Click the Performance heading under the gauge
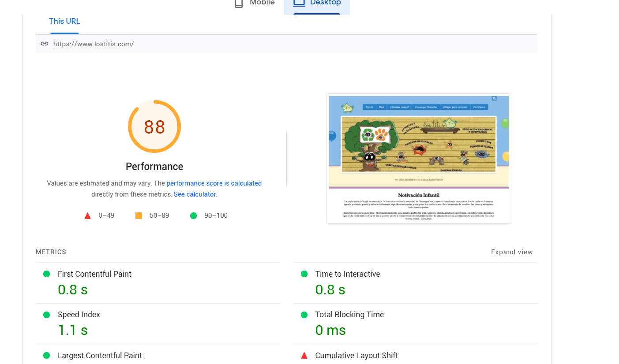The image size is (619, 364). (154, 167)
